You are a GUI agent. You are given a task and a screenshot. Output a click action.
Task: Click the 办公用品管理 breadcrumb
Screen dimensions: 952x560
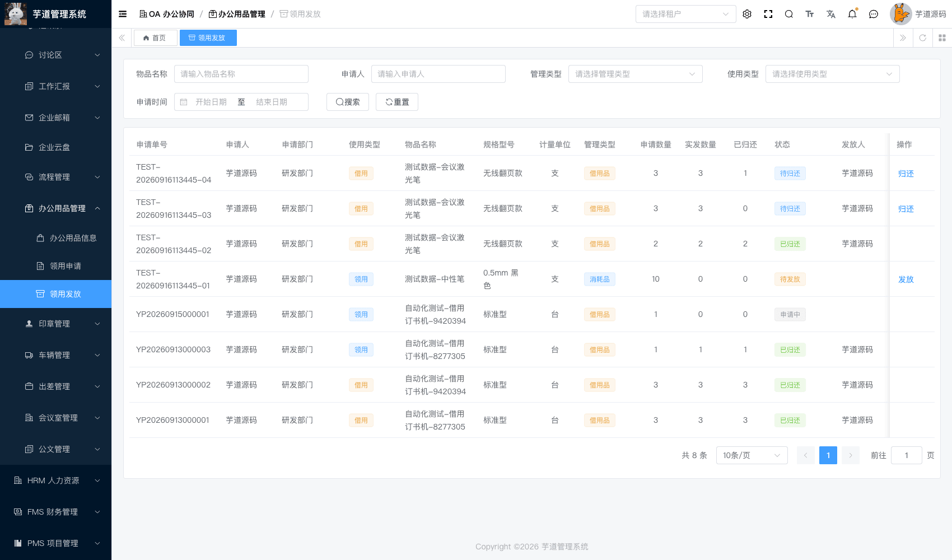(x=237, y=14)
